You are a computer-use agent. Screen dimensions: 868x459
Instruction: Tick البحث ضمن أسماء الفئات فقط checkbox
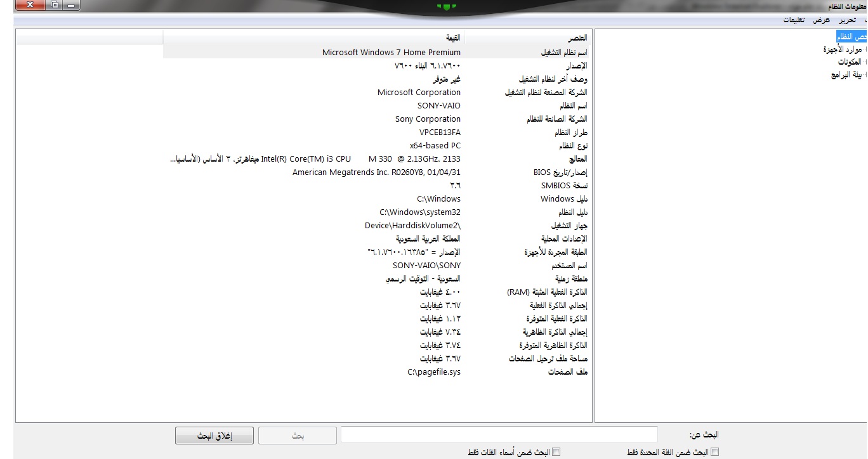(556, 452)
